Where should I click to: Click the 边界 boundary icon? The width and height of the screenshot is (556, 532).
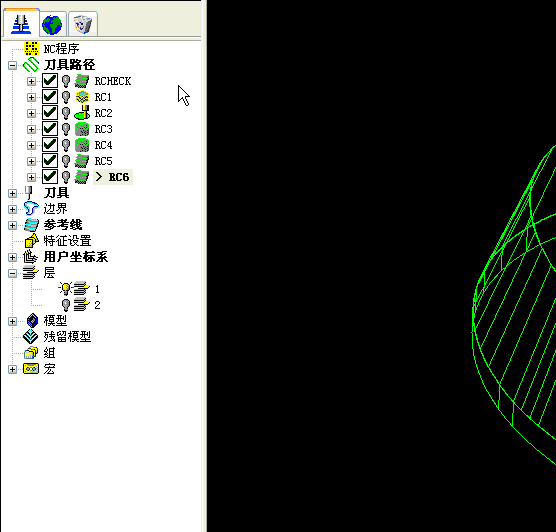[31, 209]
